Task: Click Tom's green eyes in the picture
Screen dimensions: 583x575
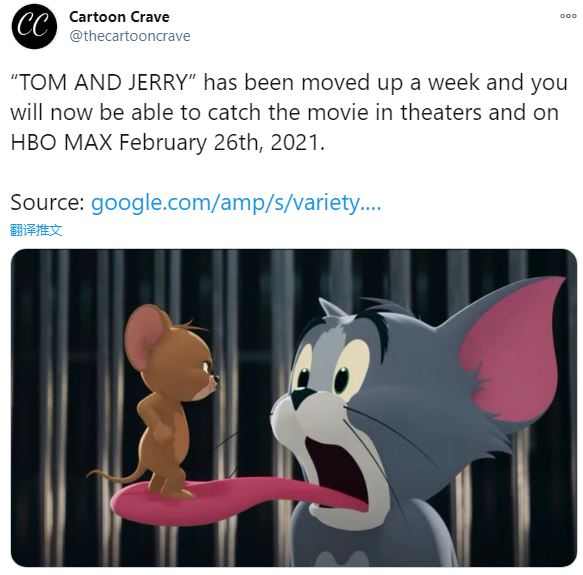Action: [x=323, y=379]
